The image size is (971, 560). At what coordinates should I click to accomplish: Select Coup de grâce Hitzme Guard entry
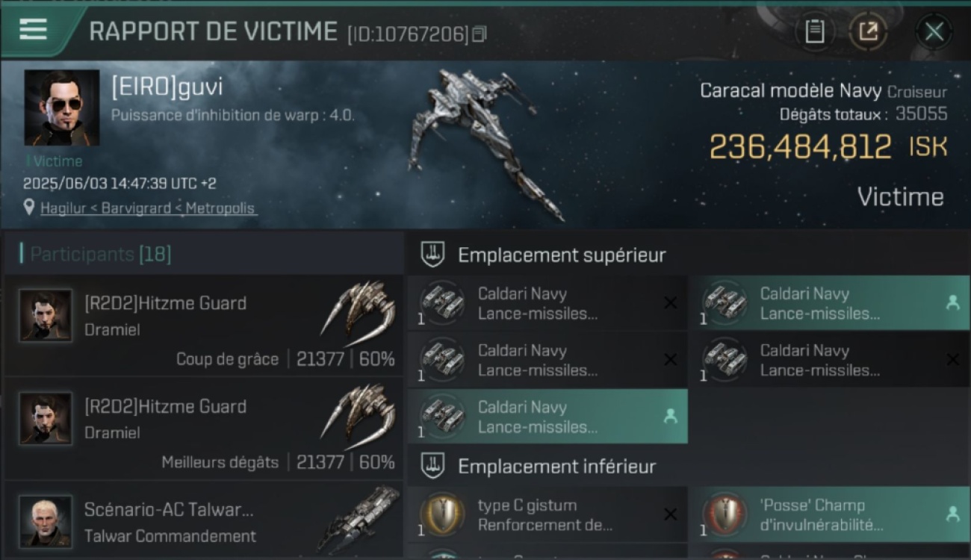[x=203, y=326]
